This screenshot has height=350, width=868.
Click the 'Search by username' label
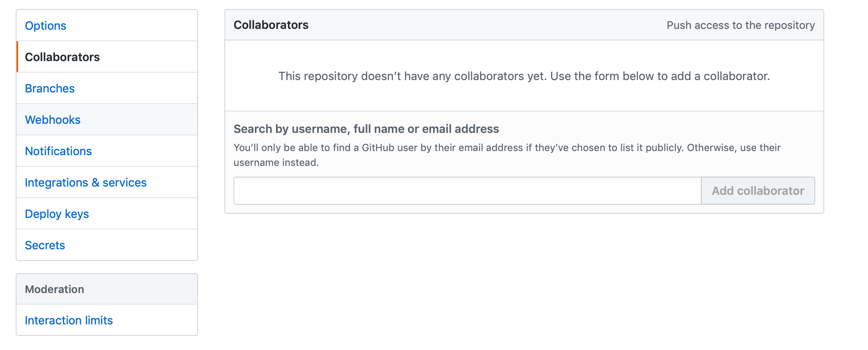(x=366, y=129)
